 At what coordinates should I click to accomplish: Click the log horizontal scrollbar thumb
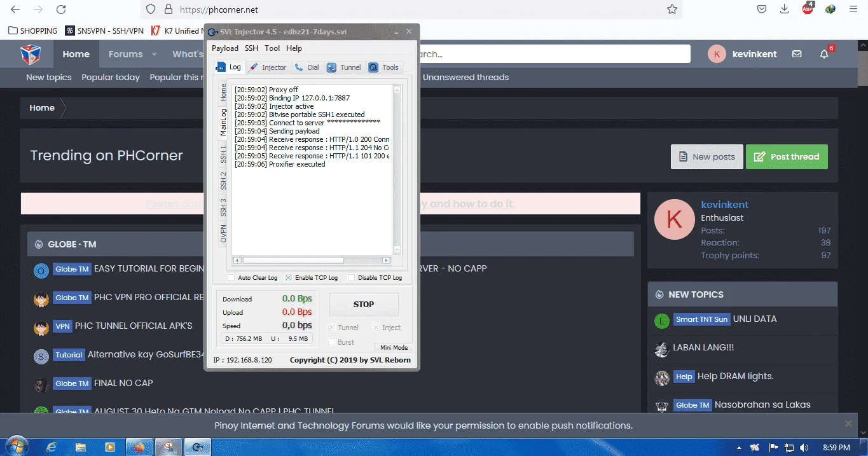pyautogui.click(x=293, y=261)
